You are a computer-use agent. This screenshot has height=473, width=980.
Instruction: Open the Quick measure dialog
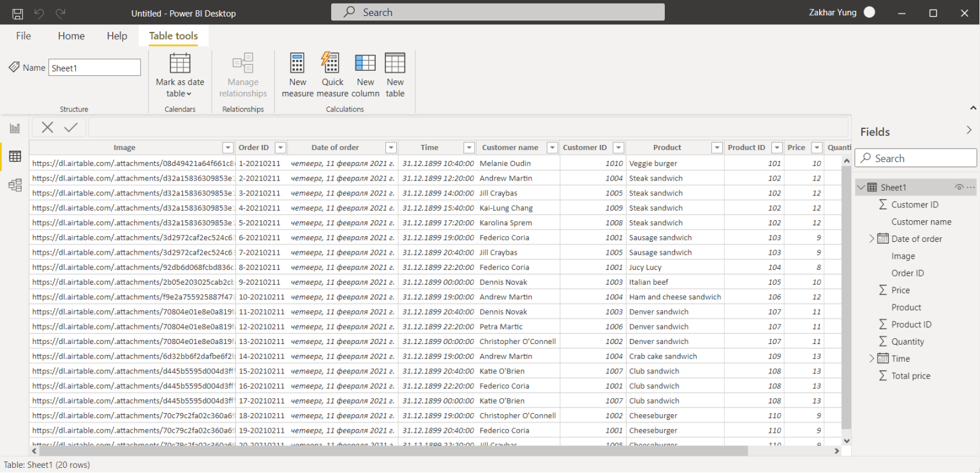tap(332, 73)
